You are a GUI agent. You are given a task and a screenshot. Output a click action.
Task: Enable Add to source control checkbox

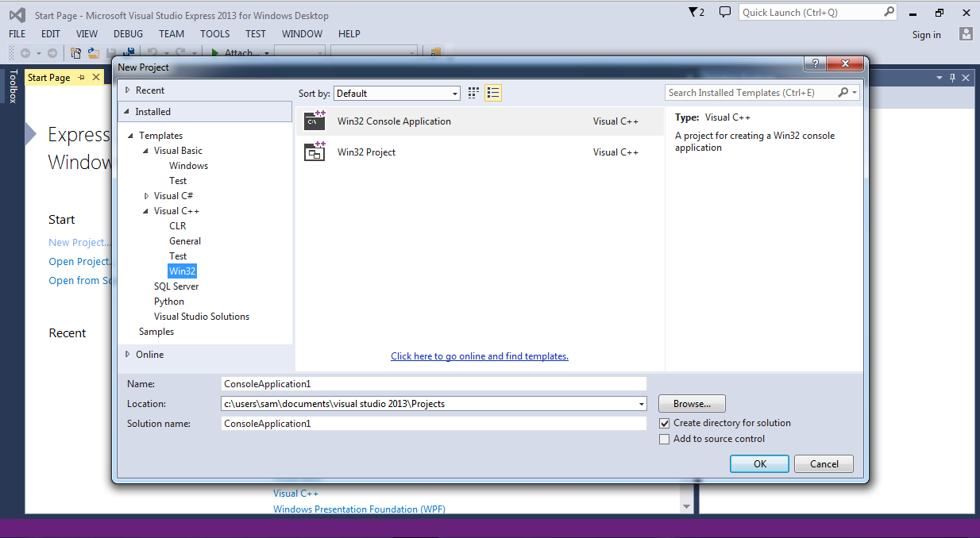tap(665, 440)
